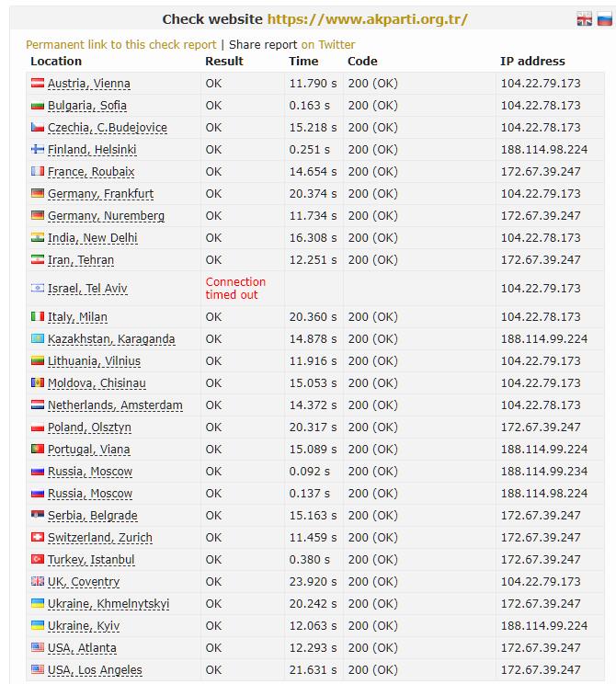Select the Germany, Frankfurt location

[x=100, y=194]
